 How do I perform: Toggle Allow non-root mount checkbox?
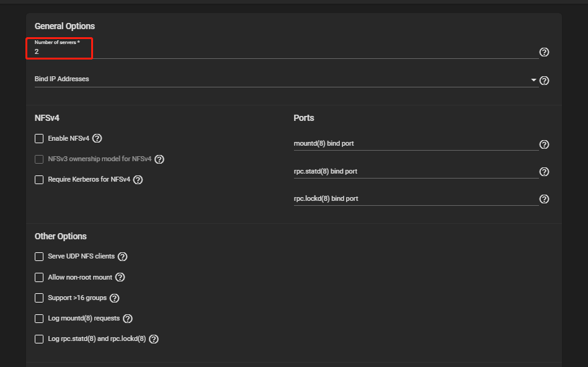point(39,278)
